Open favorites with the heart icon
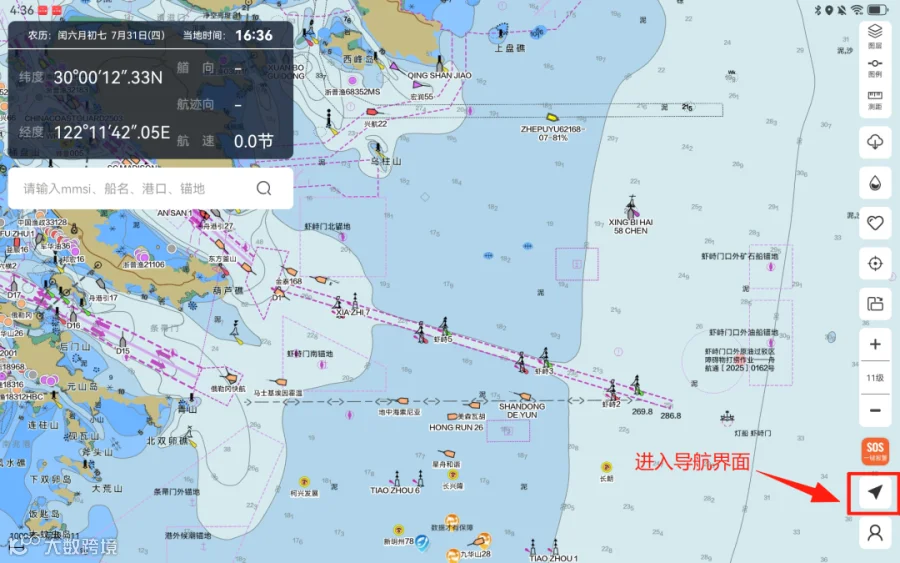900x563 pixels. 875,223
